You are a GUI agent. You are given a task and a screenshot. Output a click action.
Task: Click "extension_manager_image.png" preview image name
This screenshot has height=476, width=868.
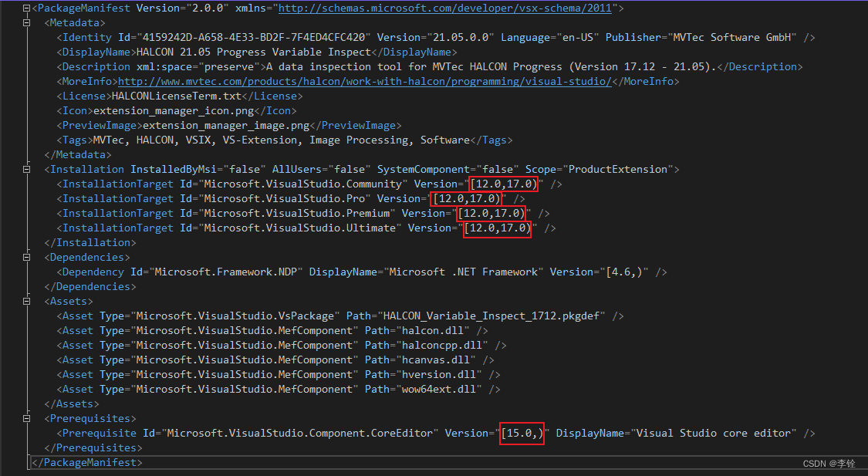(x=226, y=126)
